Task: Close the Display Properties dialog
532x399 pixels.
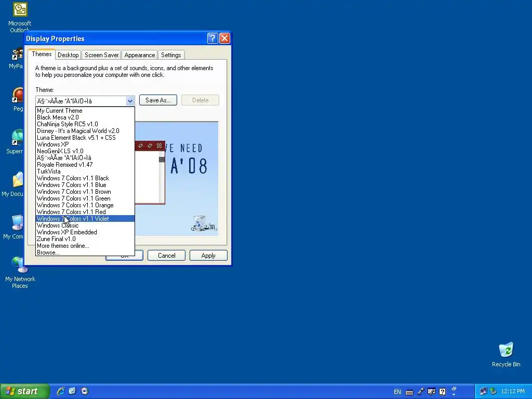Action: click(224, 38)
